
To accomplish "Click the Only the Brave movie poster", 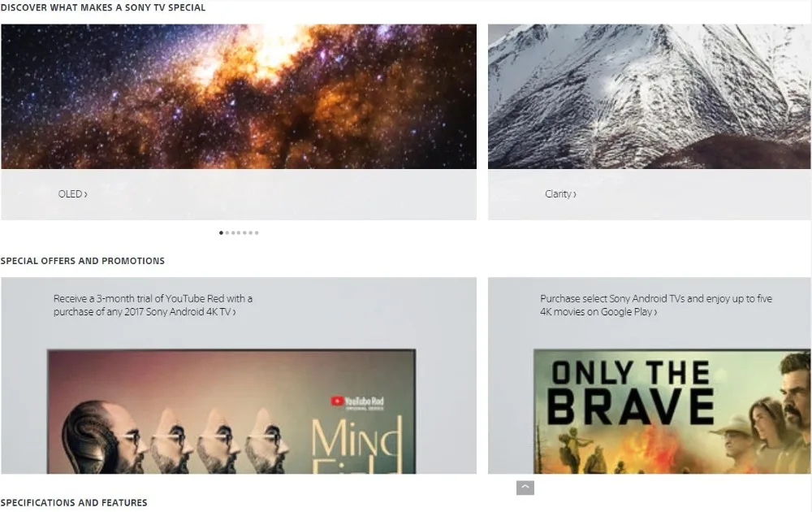I will point(672,411).
